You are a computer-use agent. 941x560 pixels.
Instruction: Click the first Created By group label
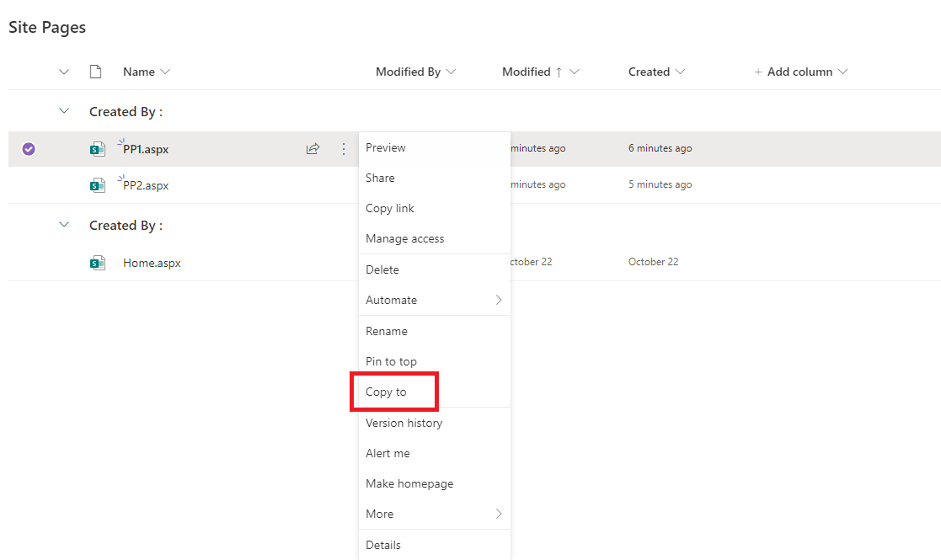point(126,111)
